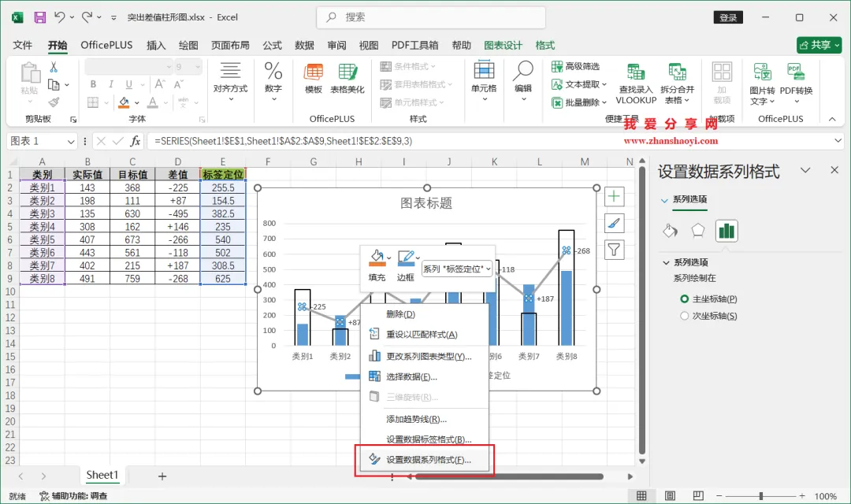The width and height of the screenshot is (851, 504).
Task: Click the PDF转换 icon
Action: pos(796,83)
